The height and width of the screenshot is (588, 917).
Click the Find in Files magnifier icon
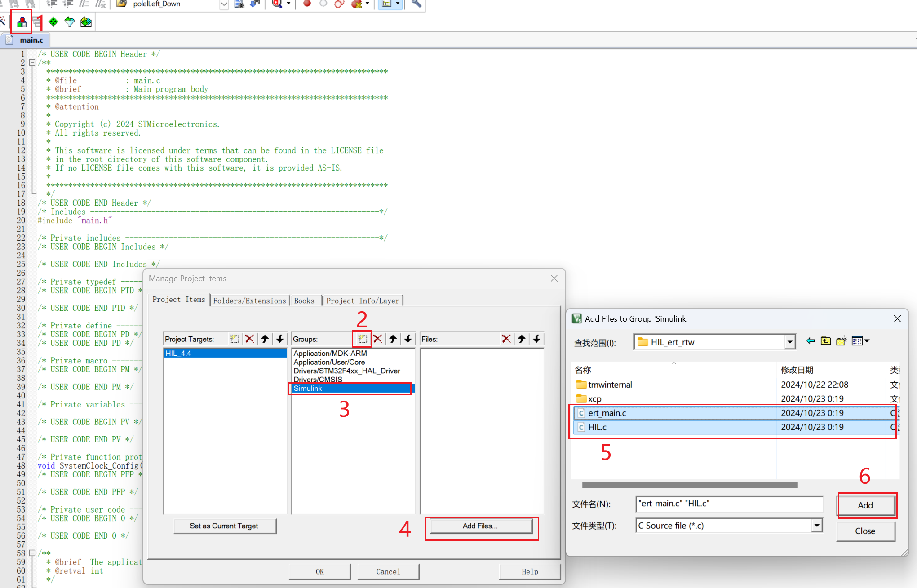[x=277, y=4]
